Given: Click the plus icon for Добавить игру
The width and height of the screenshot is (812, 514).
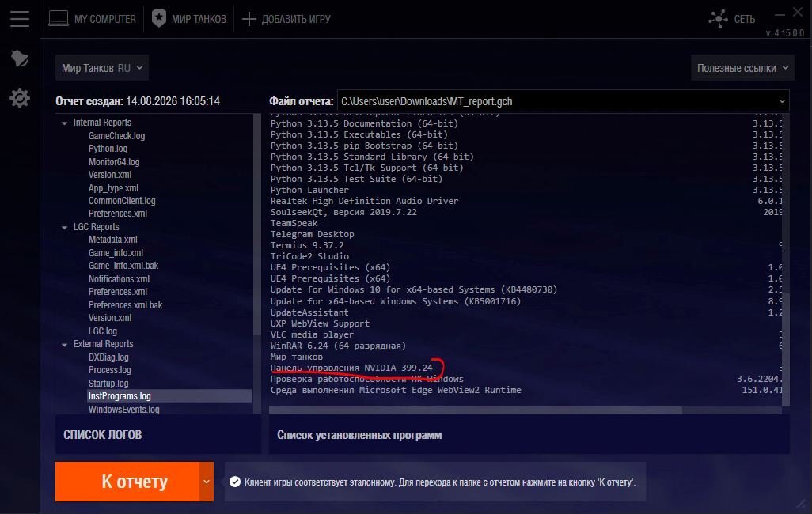Looking at the screenshot, I should [249, 19].
